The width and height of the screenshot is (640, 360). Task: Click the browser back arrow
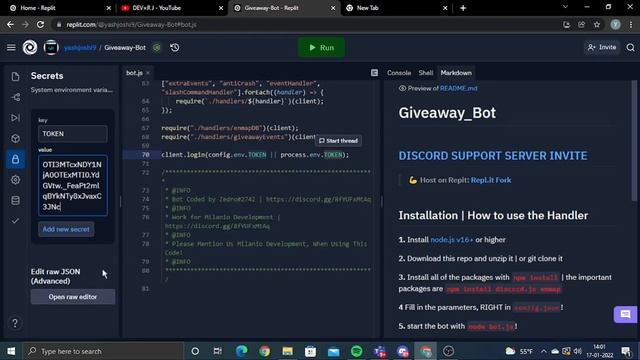(10, 25)
